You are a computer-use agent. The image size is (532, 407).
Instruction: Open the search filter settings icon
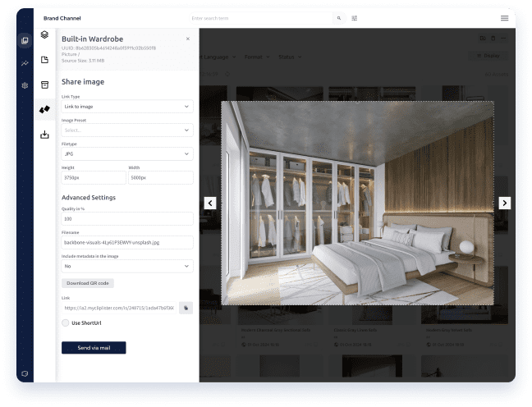[354, 18]
